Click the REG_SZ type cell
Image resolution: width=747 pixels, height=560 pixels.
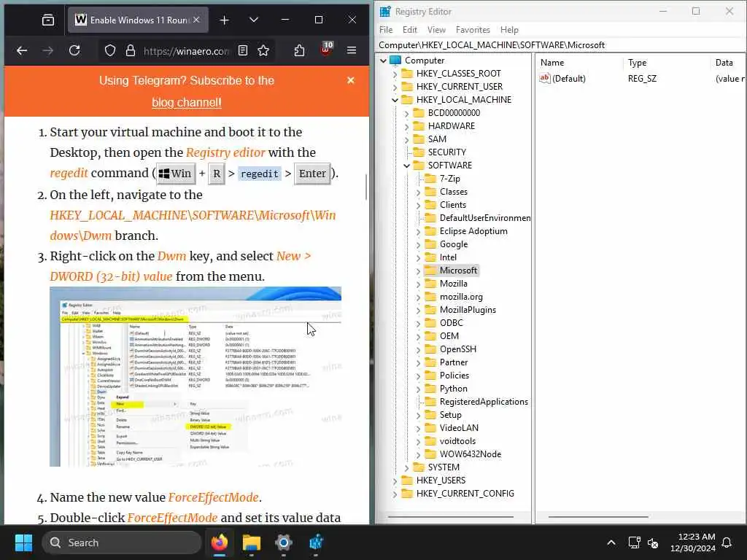tap(642, 79)
